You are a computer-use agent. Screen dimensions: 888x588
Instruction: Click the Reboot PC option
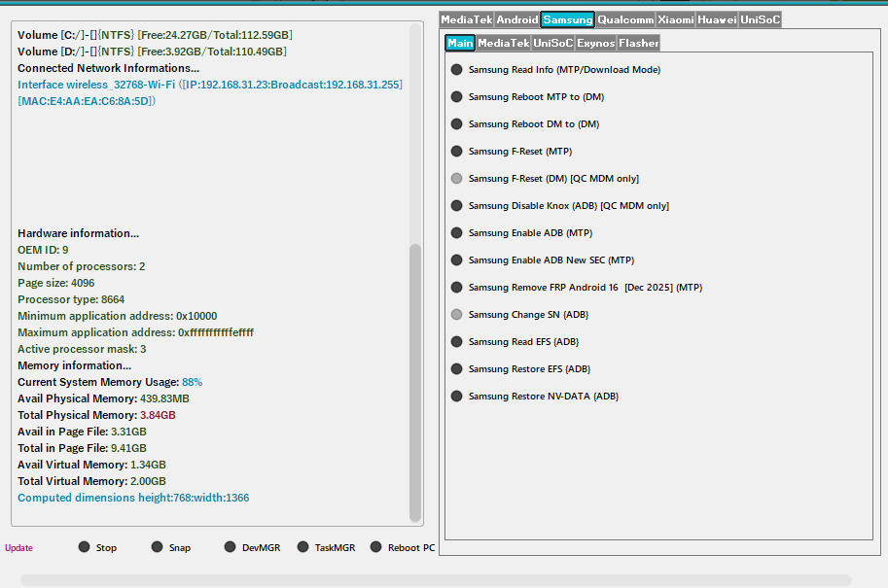point(376,547)
